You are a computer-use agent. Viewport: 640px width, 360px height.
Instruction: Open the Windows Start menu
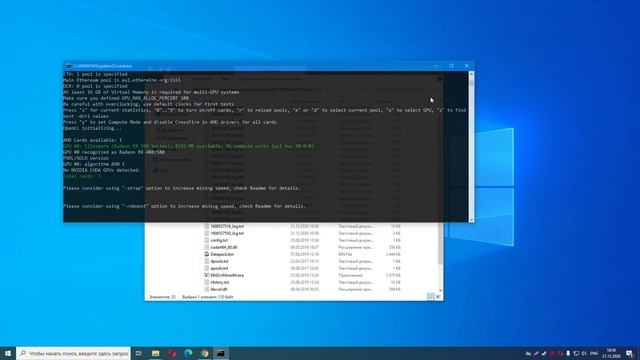pos(8,353)
